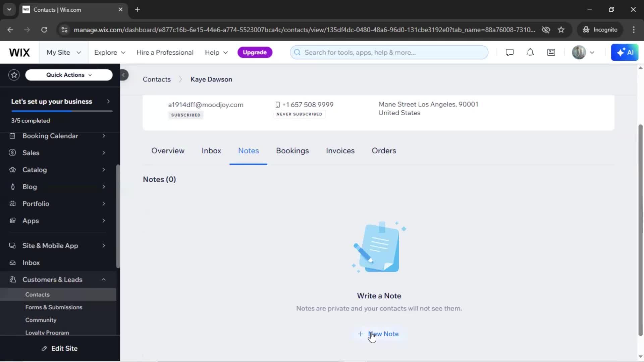Focus the search for tools input field

point(389,53)
